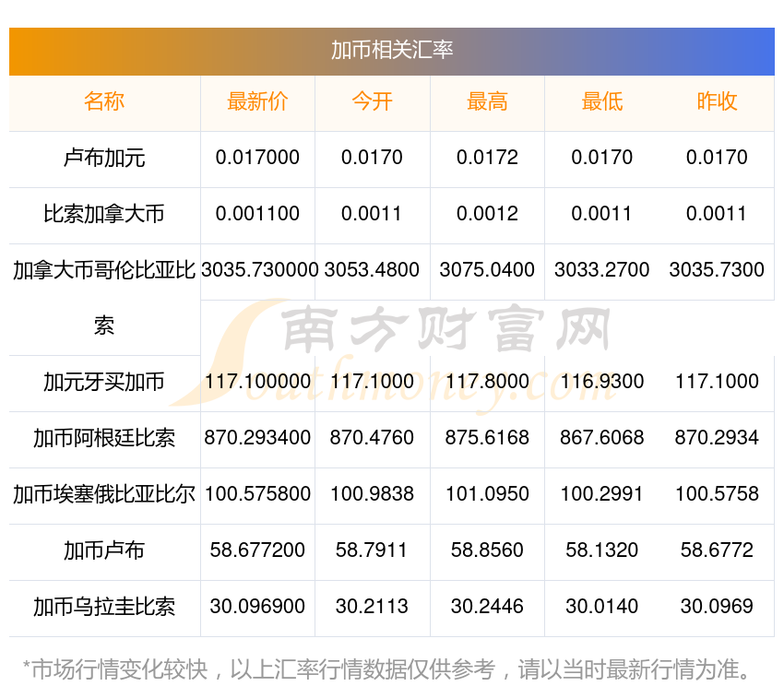
Task: Click the 116.9300 lowest value
Action: 602,382
